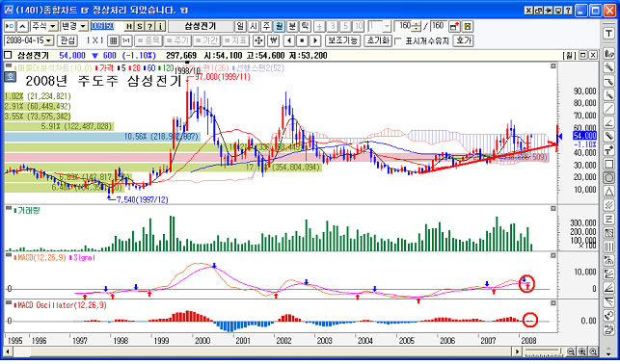This screenshot has width=620, height=364.
Task: Click the zoom in magnifier icon
Action: (x=582, y=351)
